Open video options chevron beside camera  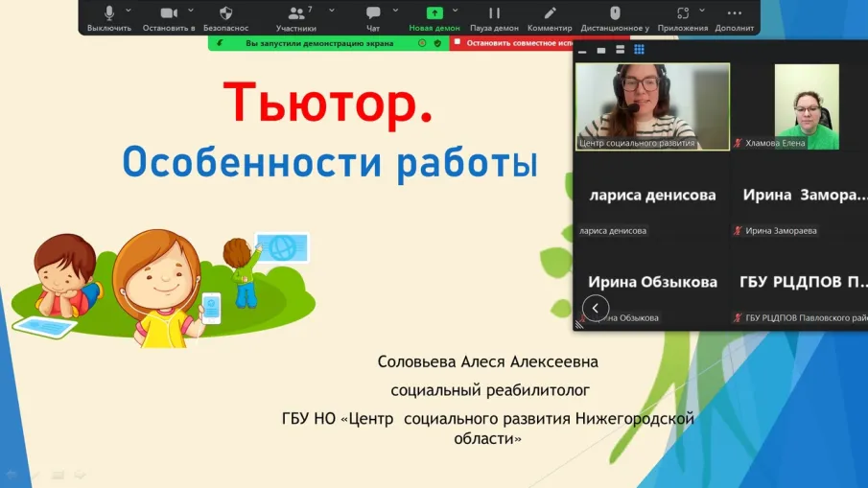[191, 10]
